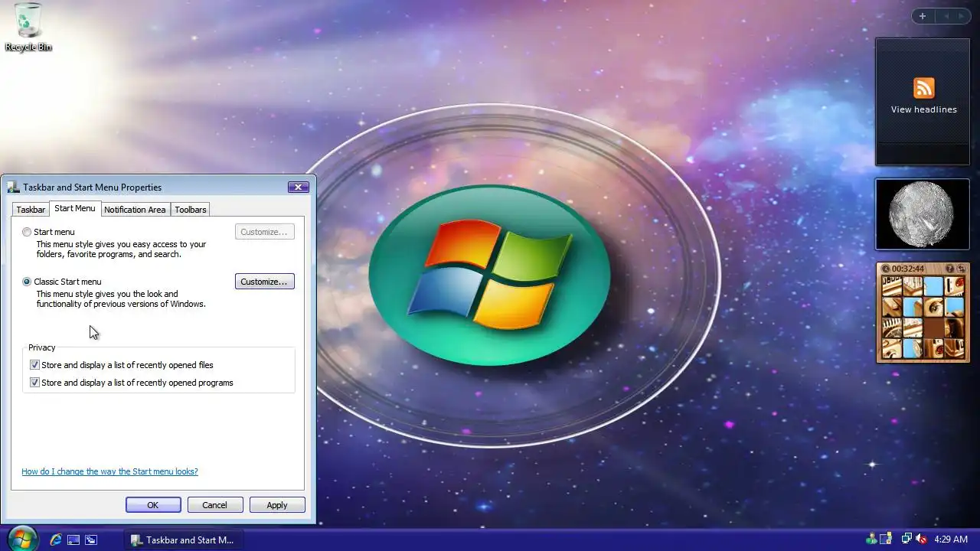Click the muted volume tray icon

click(x=921, y=540)
